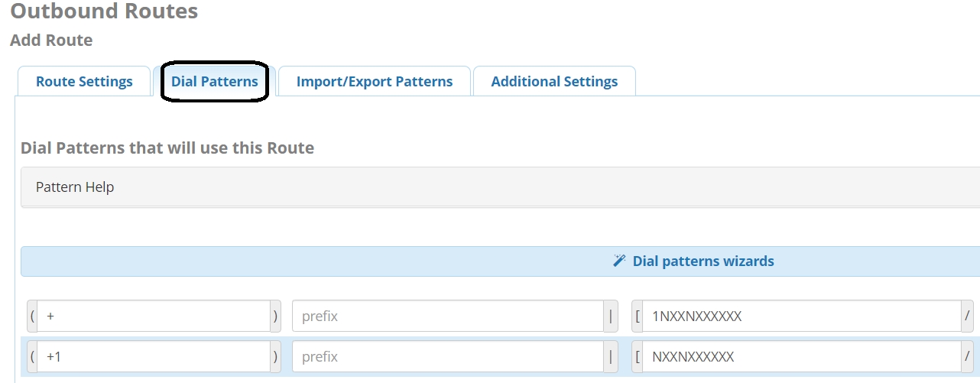Click the pipe separator after first-row prefix field
980x383 pixels.
pyautogui.click(x=611, y=316)
